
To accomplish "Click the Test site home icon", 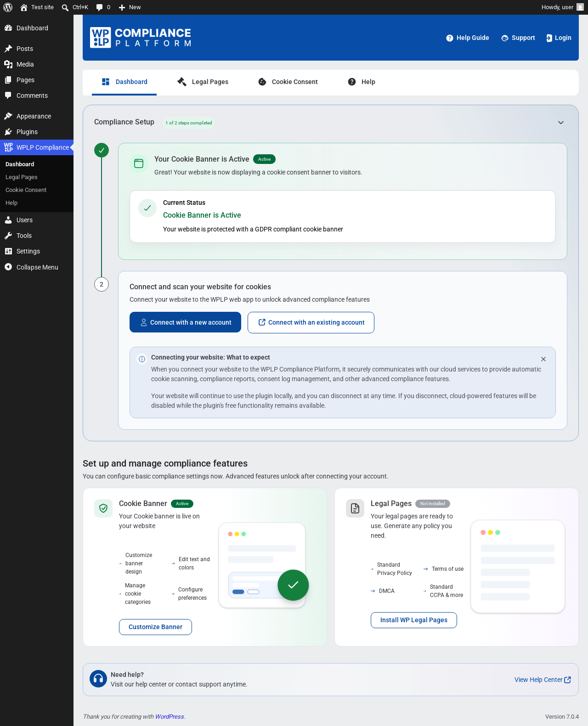I will point(24,7).
